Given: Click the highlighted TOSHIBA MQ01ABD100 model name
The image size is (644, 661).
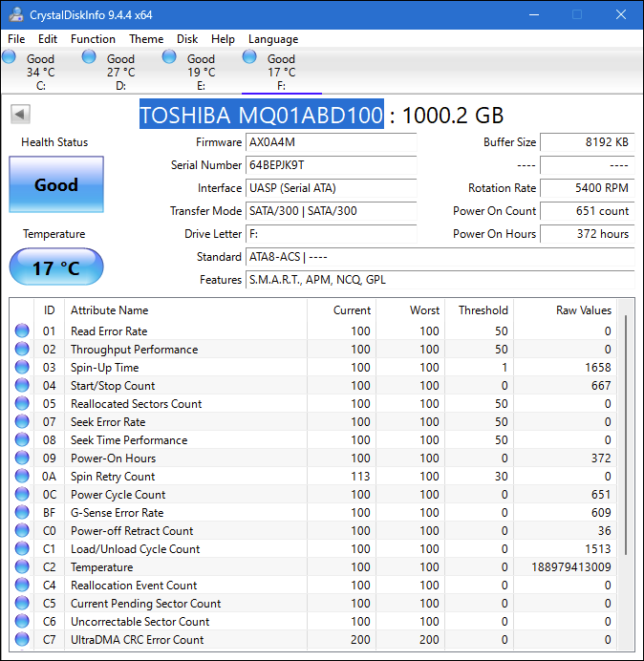Looking at the screenshot, I should coord(262,115).
